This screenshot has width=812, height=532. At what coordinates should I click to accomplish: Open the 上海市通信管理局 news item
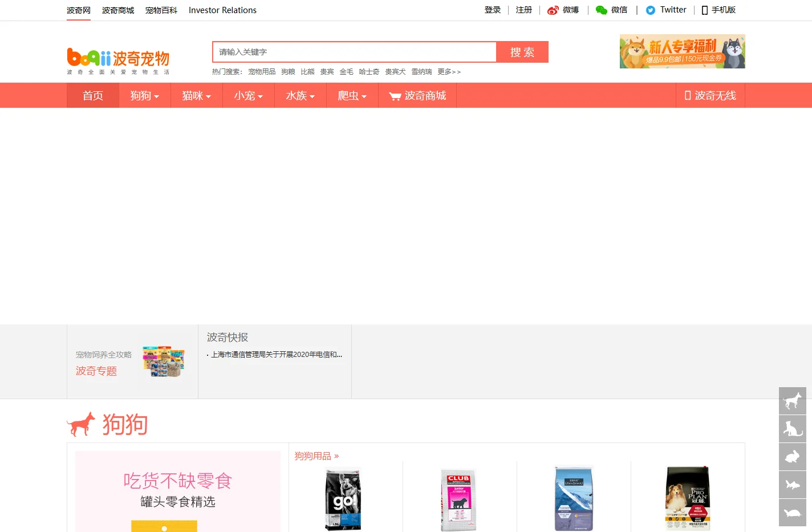tap(277, 355)
